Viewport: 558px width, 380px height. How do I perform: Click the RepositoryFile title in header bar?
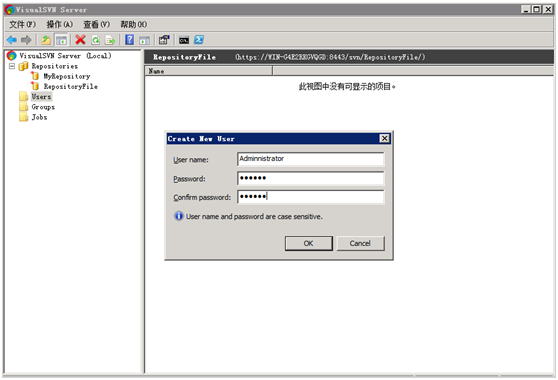tap(184, 57)
